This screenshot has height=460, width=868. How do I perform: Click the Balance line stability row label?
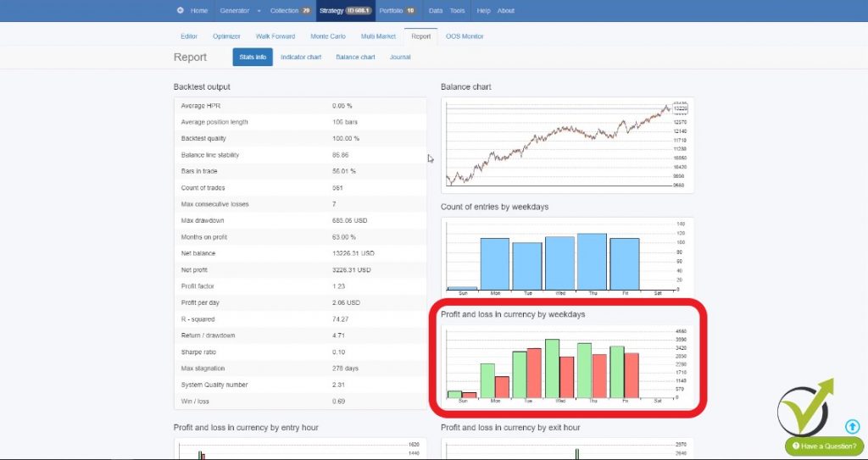tap(210, 155)
